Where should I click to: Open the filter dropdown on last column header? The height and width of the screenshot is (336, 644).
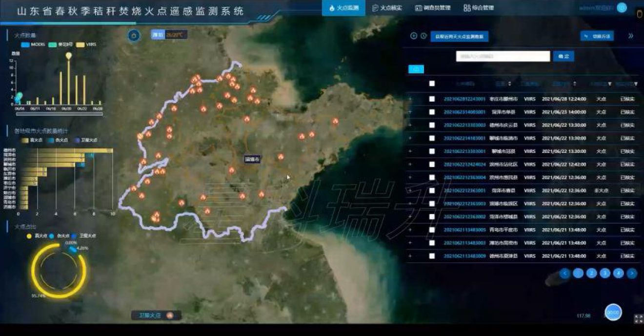tap(636, 84)
